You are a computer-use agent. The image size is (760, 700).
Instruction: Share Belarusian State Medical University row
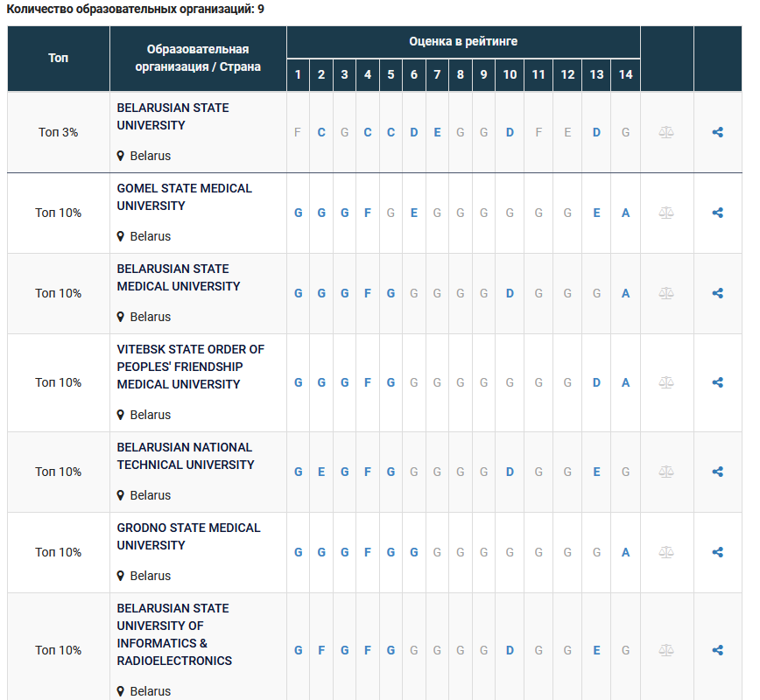tap(718, 293)
